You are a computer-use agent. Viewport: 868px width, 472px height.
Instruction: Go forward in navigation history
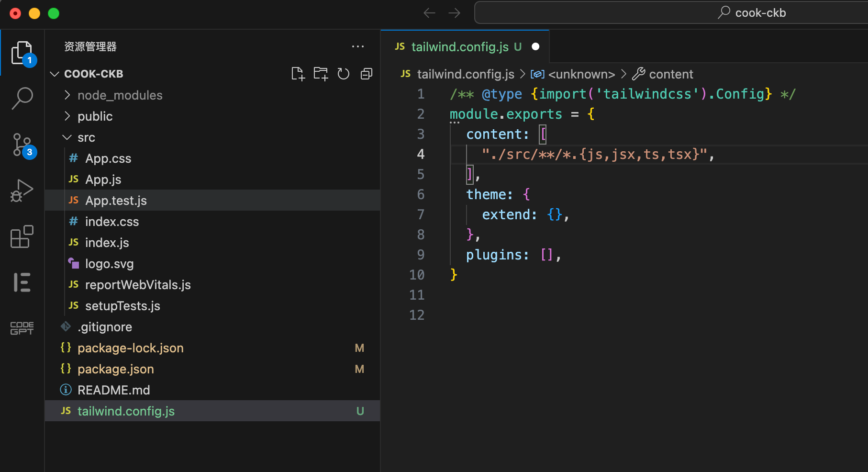click(455, 13)
